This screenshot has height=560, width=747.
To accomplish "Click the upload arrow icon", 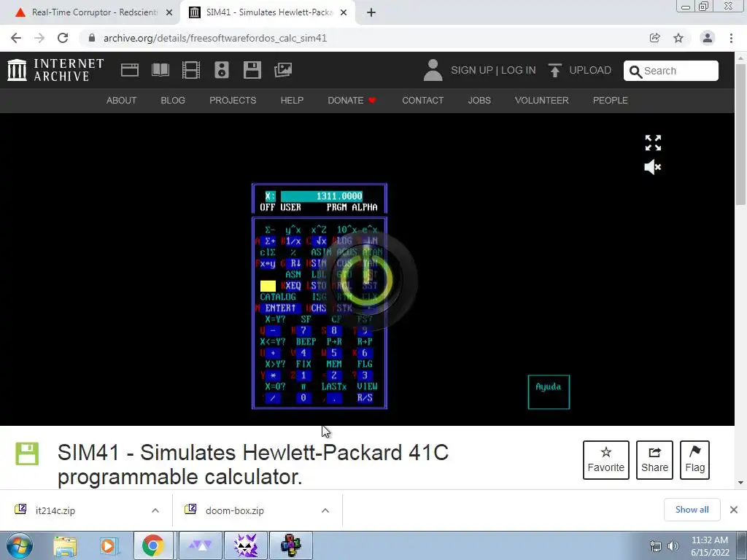I will (x=554, y=70).
